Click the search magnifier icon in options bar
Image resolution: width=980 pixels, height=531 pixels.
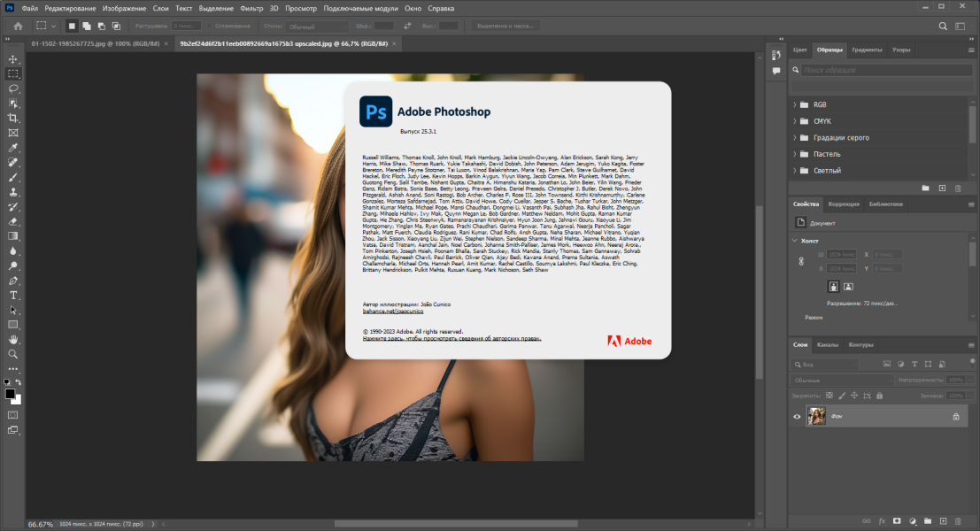click(943, 27)
